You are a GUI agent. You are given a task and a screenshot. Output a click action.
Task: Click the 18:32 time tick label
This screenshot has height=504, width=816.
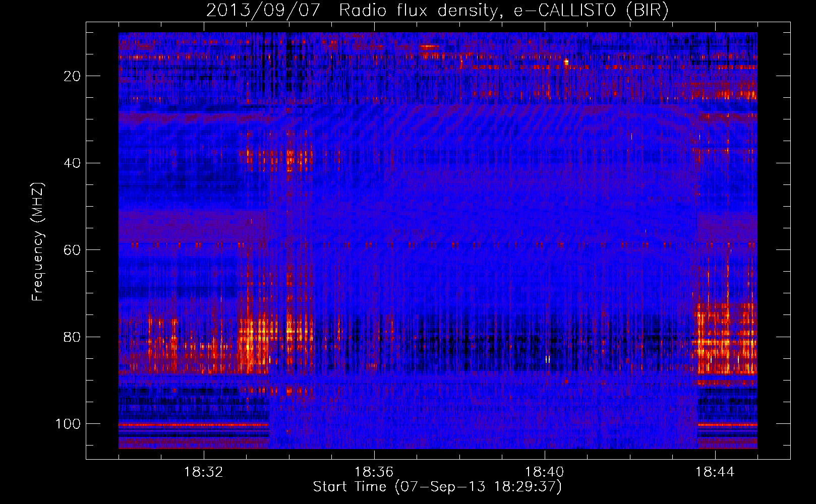[x=204, y=472]
